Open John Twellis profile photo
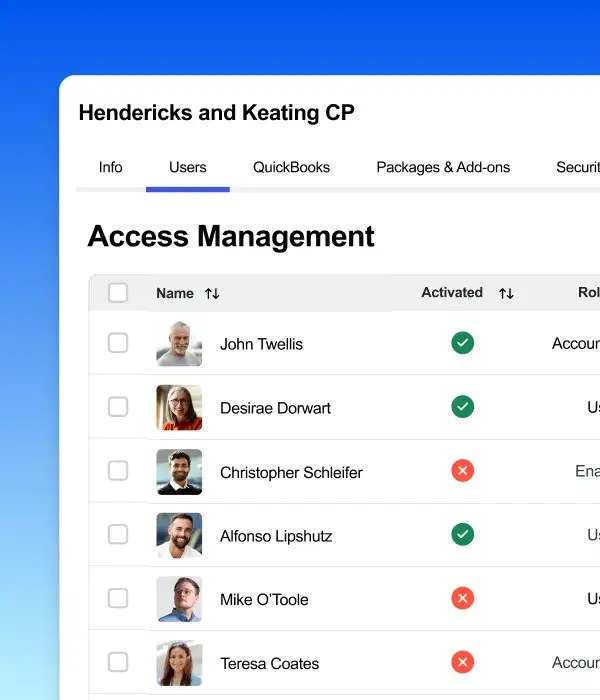 179,343
